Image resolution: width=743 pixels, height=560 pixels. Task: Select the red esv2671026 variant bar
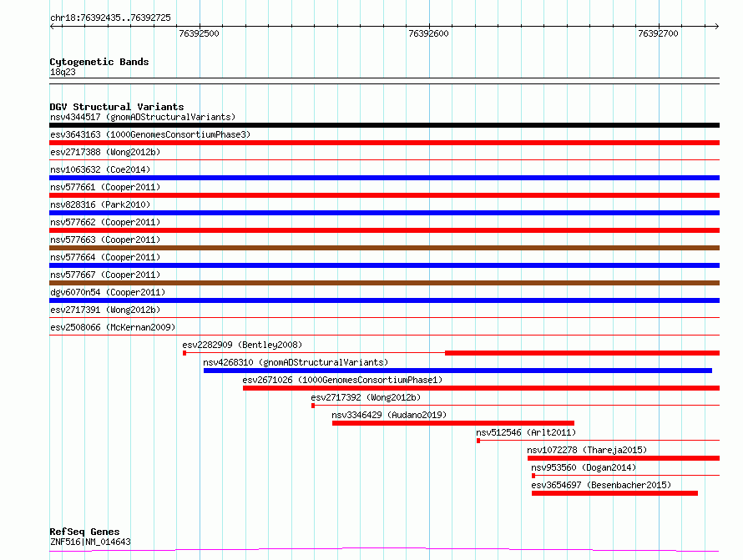click(x=482, y=388)
